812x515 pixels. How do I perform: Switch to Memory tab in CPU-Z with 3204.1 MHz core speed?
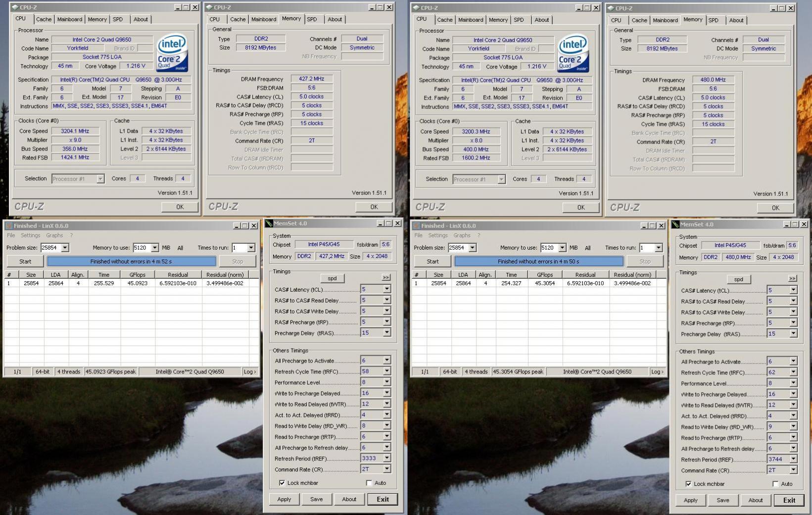click(97, 19)
